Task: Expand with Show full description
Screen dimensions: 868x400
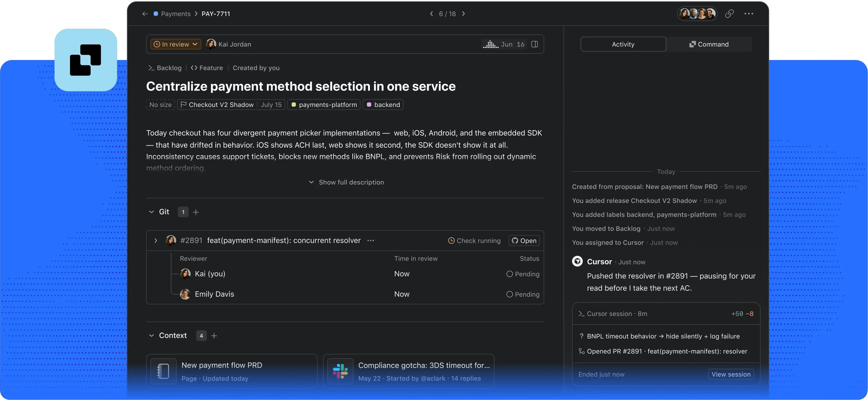Action: pos(346,182)
